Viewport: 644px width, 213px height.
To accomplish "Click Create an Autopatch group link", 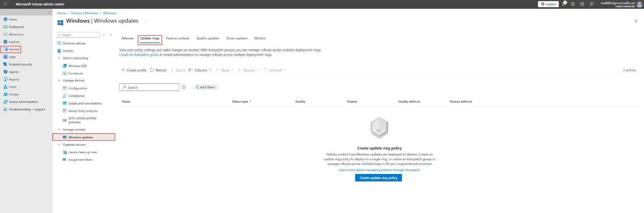I will coord(139,55).
